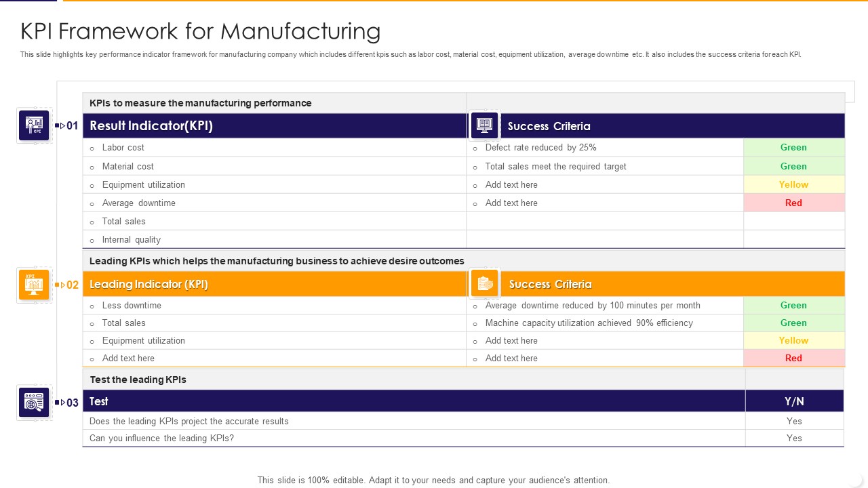Click the globe search icon beside 03
This screenshot has width=868, height=488.
pyautogui.click(x=34, y=403)
